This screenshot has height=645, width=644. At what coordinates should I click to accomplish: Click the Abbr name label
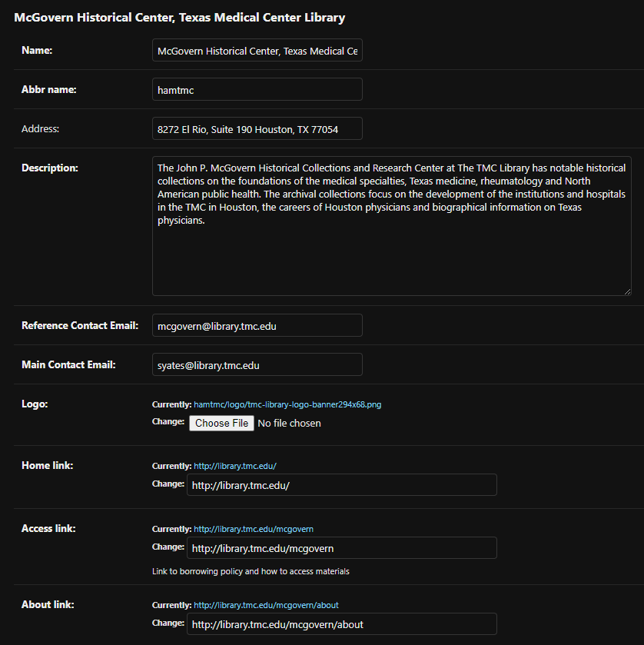(49, 90)
